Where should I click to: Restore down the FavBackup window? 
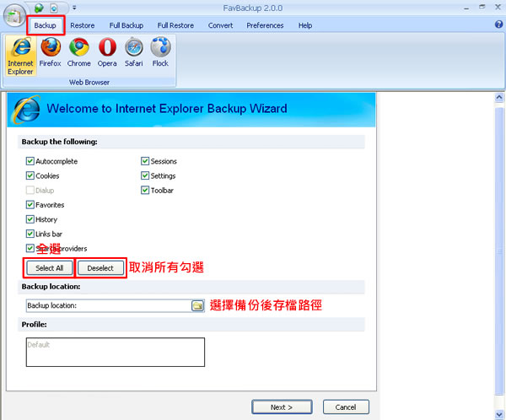482,7
